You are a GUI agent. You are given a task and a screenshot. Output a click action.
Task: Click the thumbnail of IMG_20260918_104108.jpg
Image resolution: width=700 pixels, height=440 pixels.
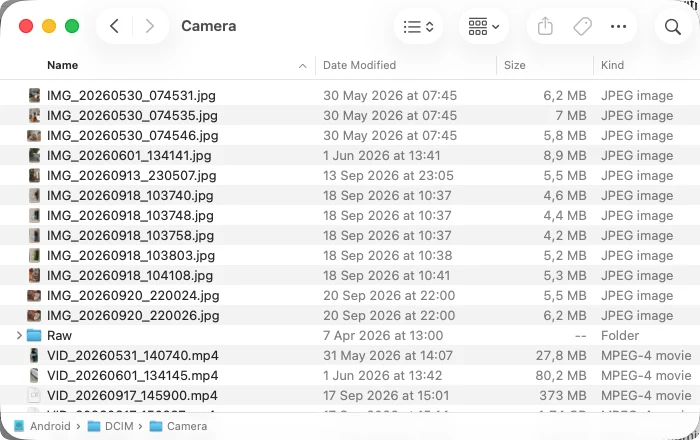[34, 275]
